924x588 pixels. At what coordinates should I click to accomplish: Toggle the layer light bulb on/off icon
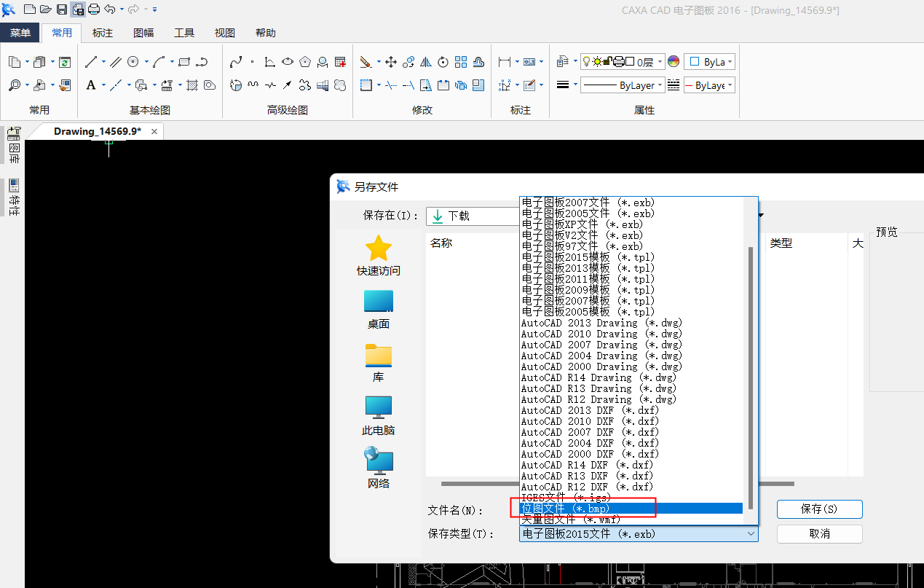click(x=587, y=62)
